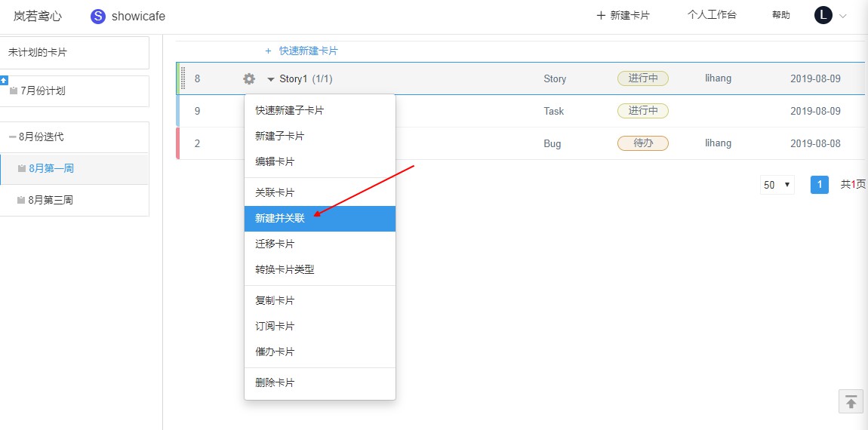Click the drag handle of card 8
Screen dimensions: 868x430
coord(183,78)
